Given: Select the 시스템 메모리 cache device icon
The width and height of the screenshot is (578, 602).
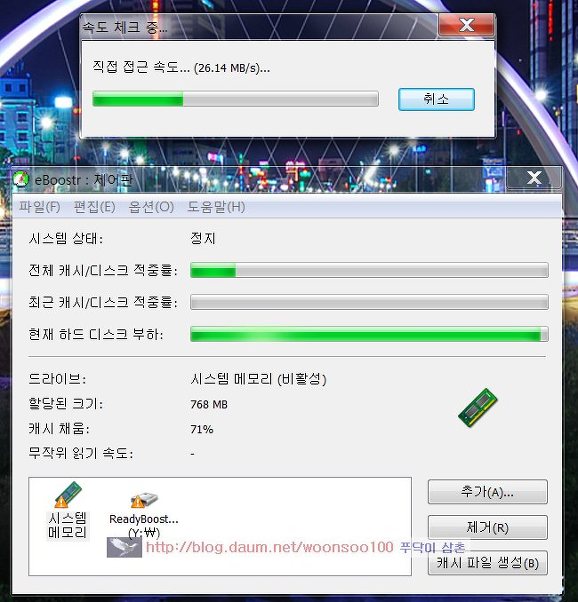Looking at the screenshot, I should (68, 494).
